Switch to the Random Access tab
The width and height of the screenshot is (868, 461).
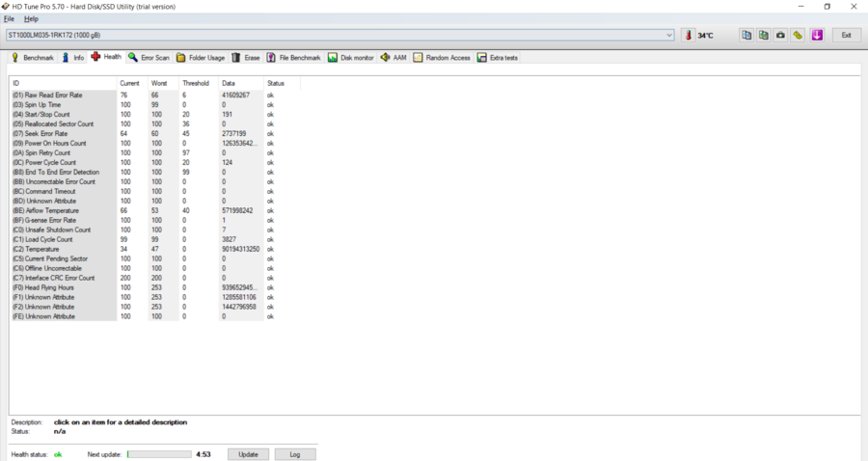442,58
